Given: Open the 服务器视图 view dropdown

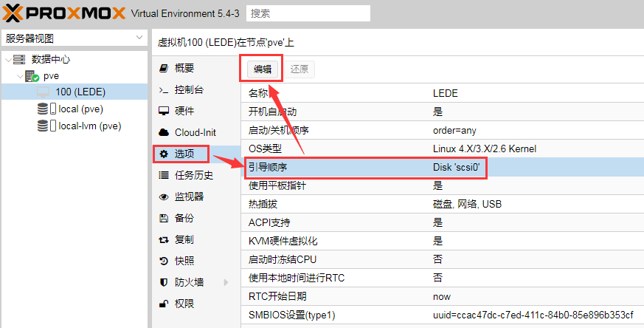Looking at the screenshot, I should pyautogui.click(x=139, y=38).
